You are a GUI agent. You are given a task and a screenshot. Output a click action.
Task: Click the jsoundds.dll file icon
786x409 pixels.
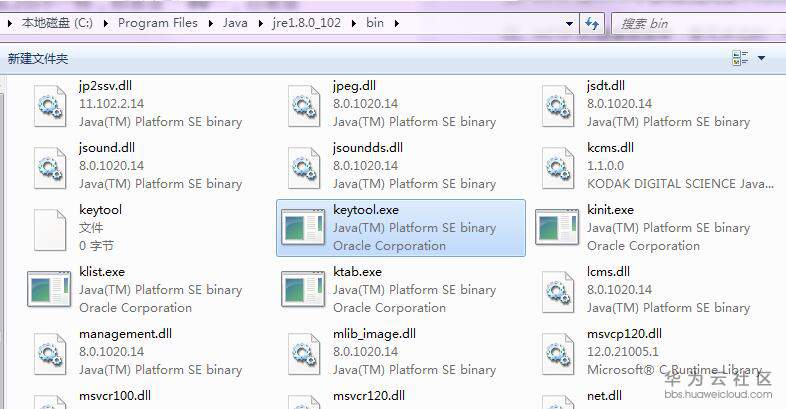(304, 168)
